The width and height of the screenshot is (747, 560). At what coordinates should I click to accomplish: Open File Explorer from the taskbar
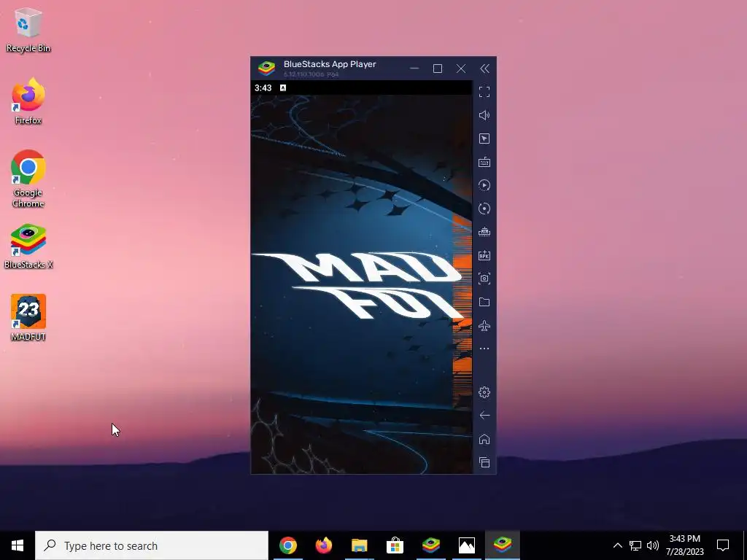point(359,545)
